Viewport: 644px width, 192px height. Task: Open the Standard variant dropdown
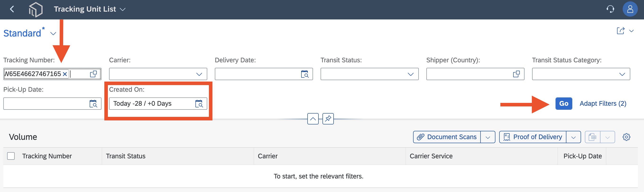click(x=53, y=34)
